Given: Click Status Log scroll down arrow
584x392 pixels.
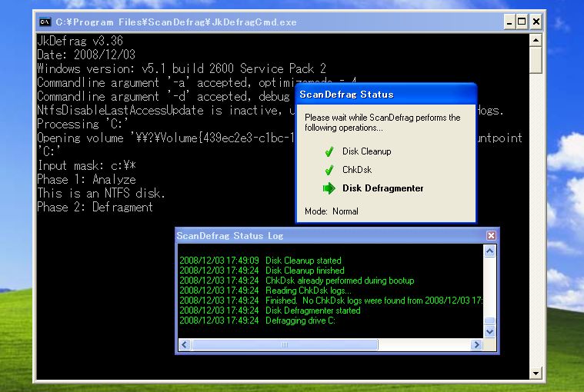Looking at the screenshot, I should 489,331.
